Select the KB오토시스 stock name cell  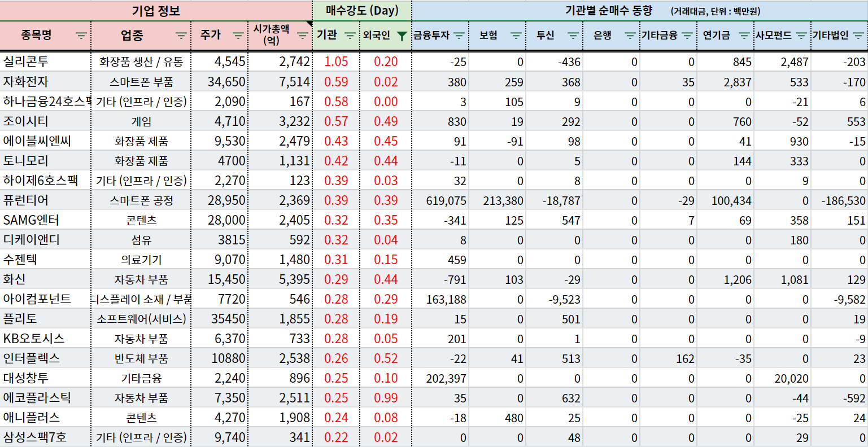(45, 338)
